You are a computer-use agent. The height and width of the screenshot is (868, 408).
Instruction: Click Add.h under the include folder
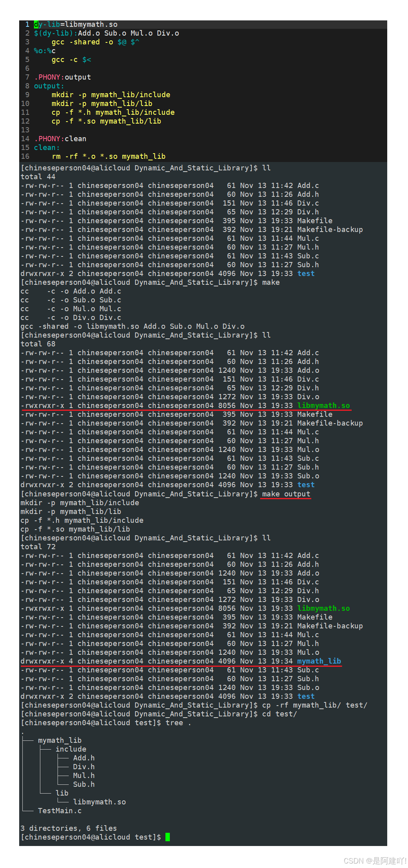click(84, 758)
